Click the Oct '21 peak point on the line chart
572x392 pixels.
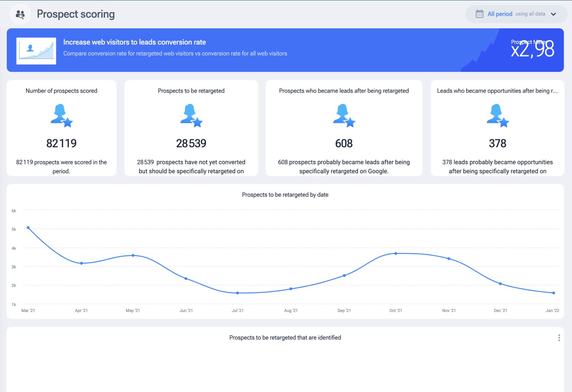point(396,253)
